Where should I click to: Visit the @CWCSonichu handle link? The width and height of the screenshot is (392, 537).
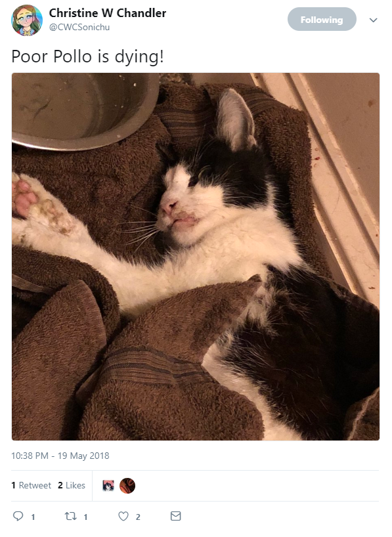pos(79,28)
